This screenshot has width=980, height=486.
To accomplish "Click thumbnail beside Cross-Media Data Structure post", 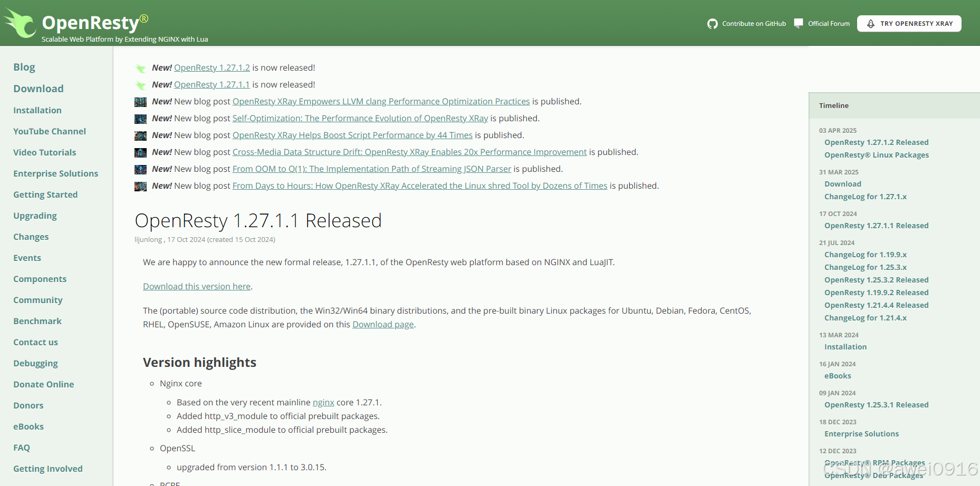I will (x=140, y=152).
